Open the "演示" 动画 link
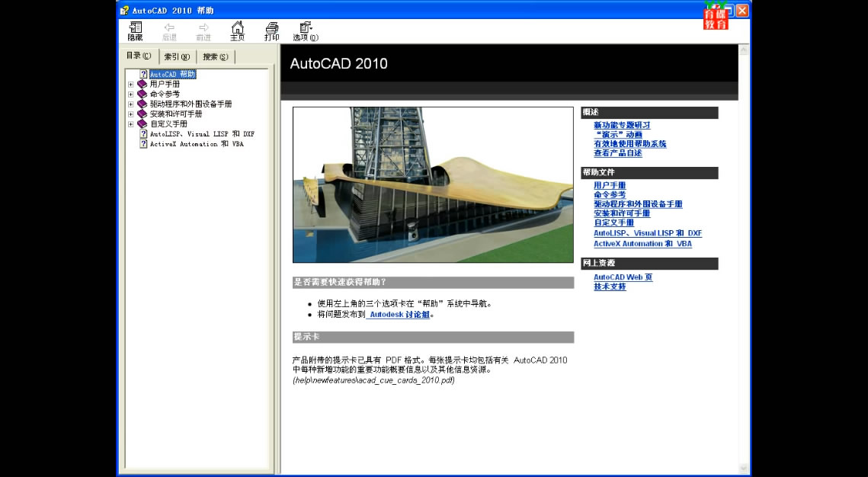868x477 pixels. pyautogui.click(x=618, y=134)
